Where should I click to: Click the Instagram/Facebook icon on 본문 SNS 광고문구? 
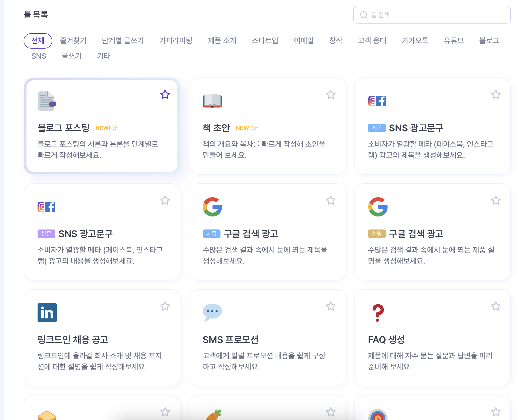(46, 207)
